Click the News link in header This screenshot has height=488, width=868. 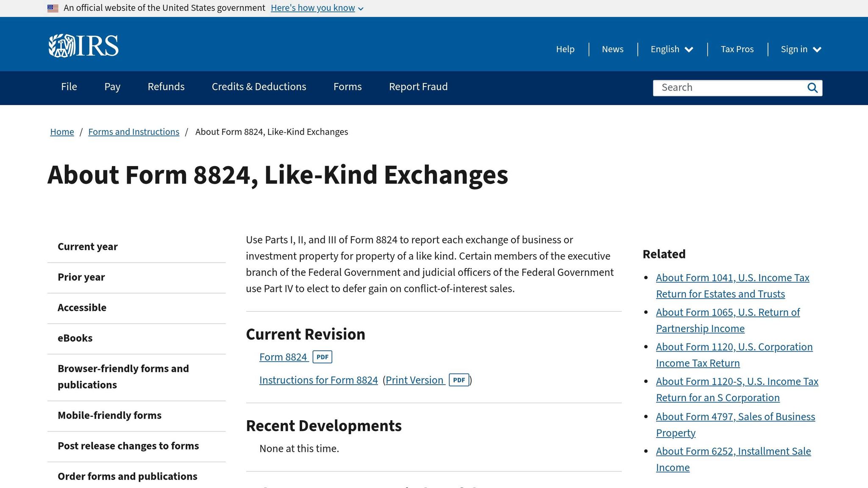[x=612, y=49]
